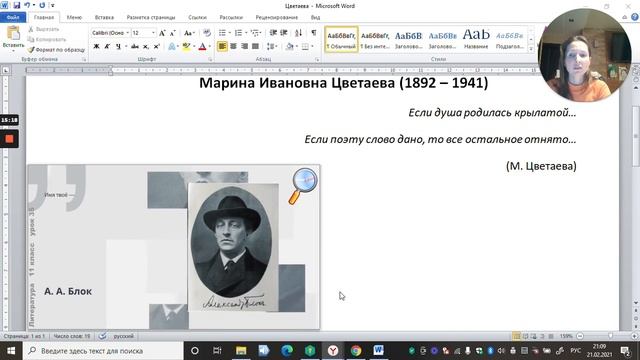Click the Increase Indent icon
This screenshot has height=360, width=640.
pos(284,33)
